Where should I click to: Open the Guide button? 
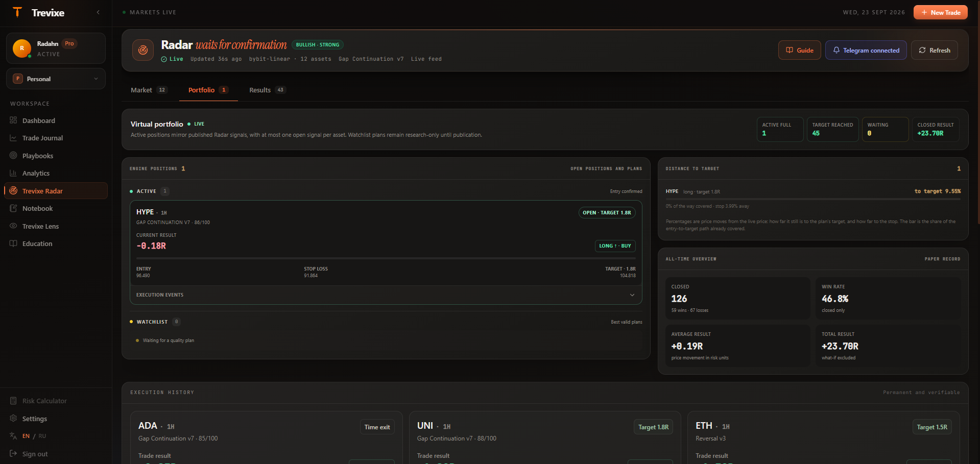click(x=799, y=50)
